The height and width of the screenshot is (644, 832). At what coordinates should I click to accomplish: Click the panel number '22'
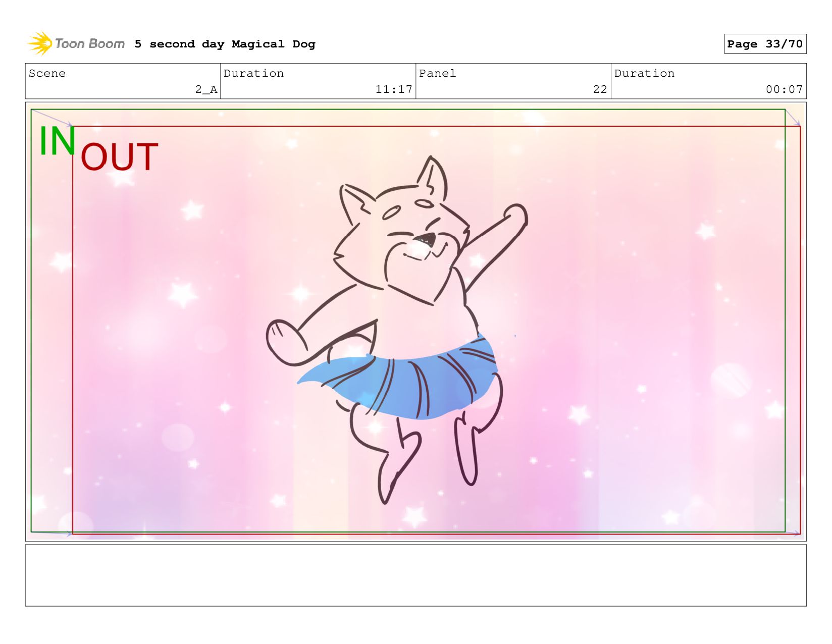[600, 89]
